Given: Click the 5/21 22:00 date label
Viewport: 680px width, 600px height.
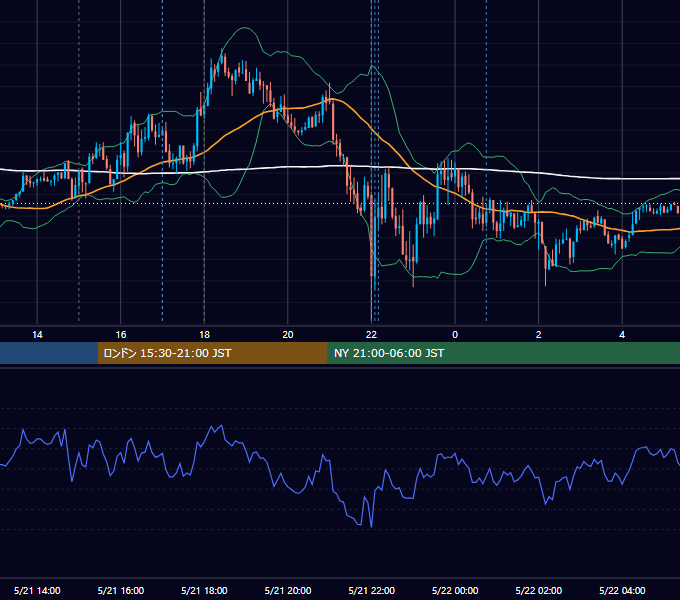Looking at the screenshot, I should (x=372, y=590).
